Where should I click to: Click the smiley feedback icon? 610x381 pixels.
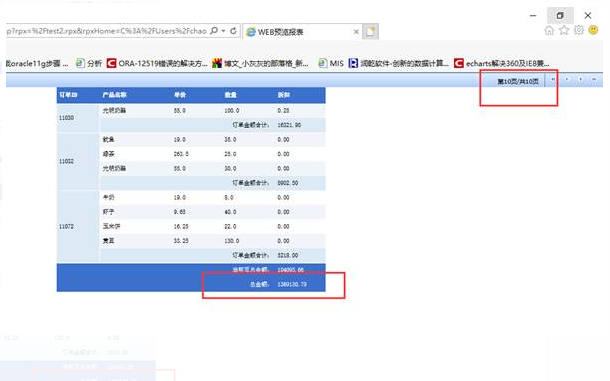(x=593, y=30)
